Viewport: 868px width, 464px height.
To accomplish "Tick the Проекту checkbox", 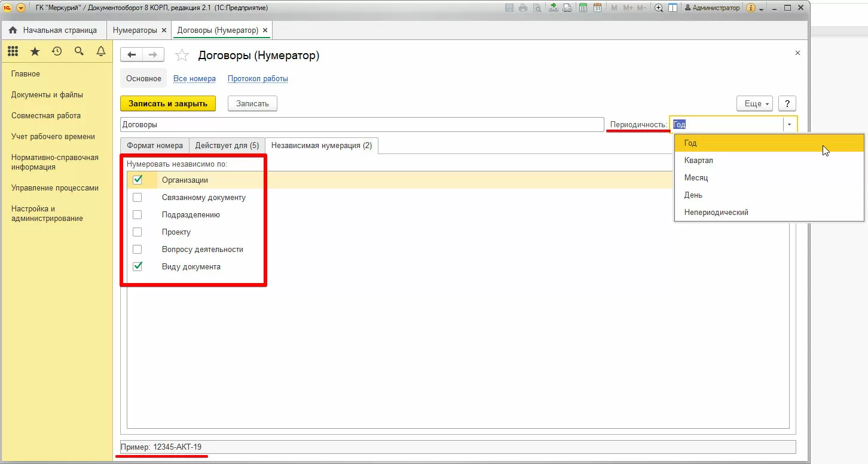I will pos(137,232).
